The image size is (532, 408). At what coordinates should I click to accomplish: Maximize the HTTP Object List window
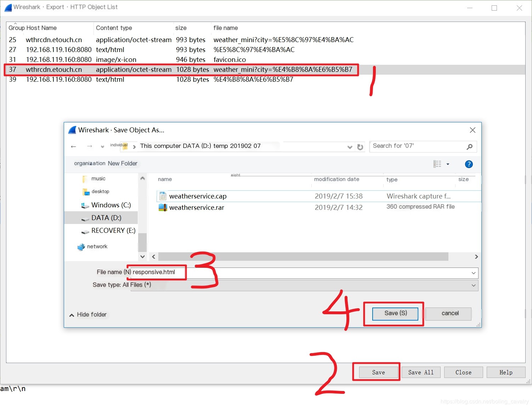click(x=494, y=8)
